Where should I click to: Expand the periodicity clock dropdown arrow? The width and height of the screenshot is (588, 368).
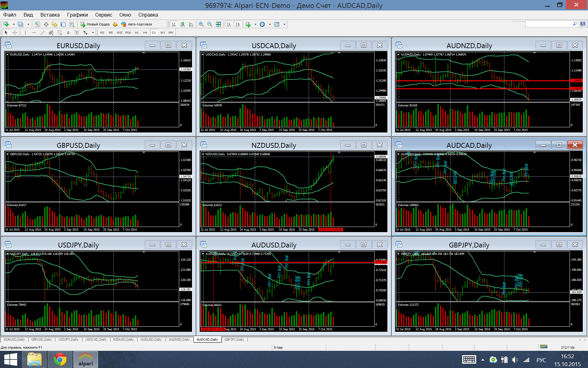[270, 24]
